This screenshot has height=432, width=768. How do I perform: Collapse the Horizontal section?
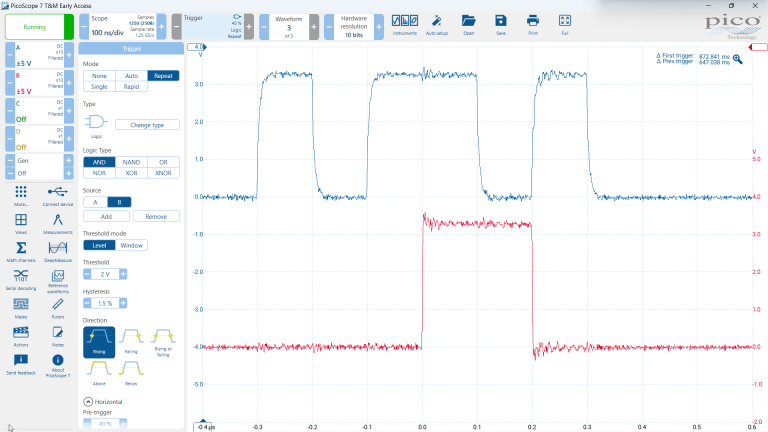coord(88,402)
